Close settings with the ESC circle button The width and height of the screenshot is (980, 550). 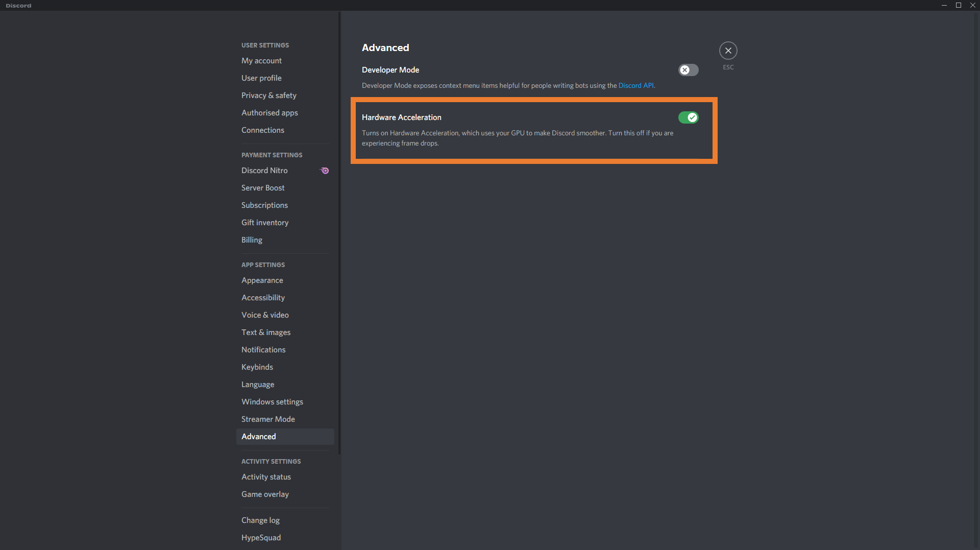728,51
